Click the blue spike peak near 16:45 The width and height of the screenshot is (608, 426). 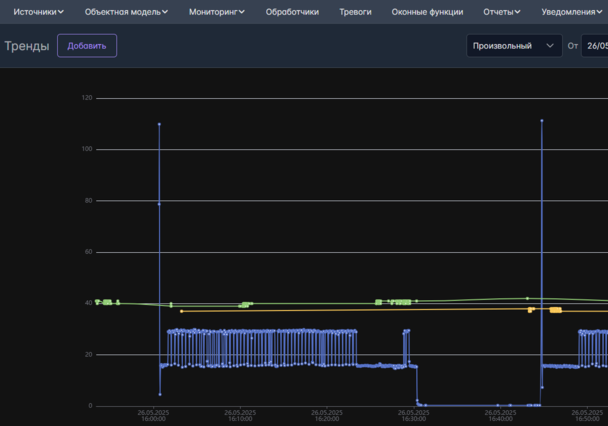pyautogui.click(x=542, y=121)
